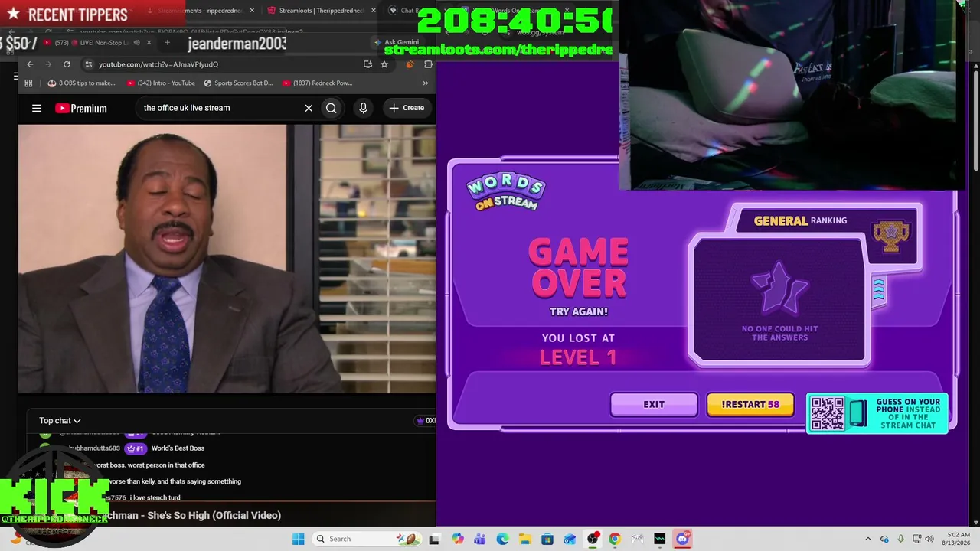Go to YouTube Premium home logo
Image resolution: width=980 pixels, height=551 pixels.
pos(81,108)
